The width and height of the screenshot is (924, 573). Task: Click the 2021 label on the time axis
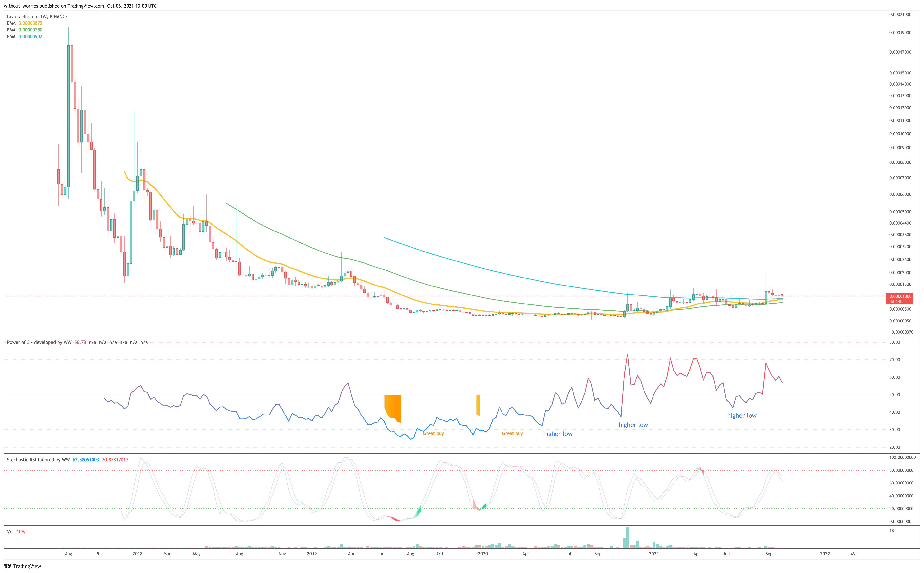point(654,554)
